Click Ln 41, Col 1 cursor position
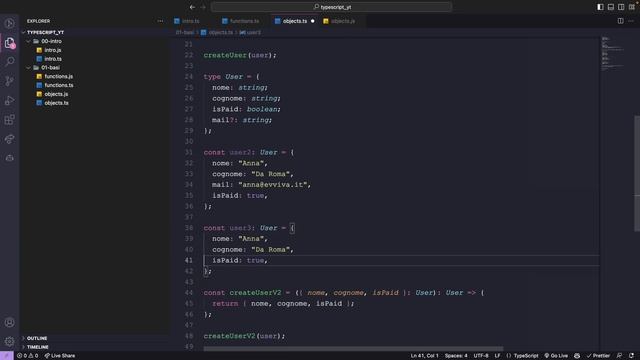This screenshot has height=360, width=640. [x=424, y=356]
